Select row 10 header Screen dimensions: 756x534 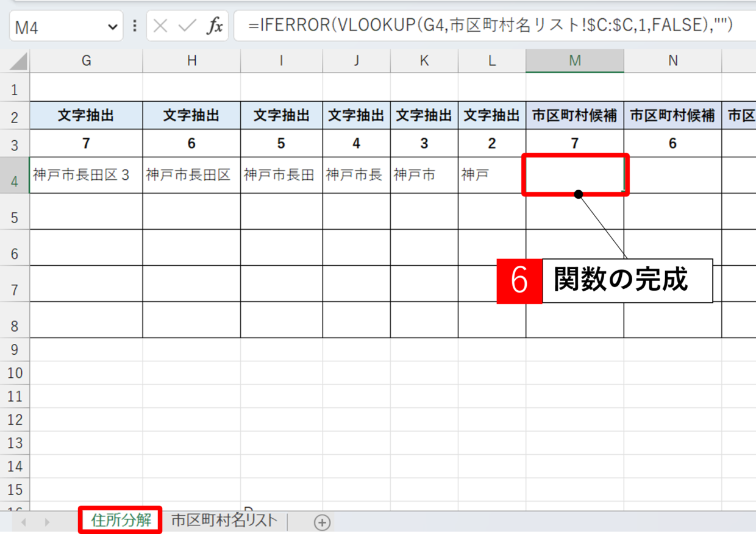click(x=15, y=373)
